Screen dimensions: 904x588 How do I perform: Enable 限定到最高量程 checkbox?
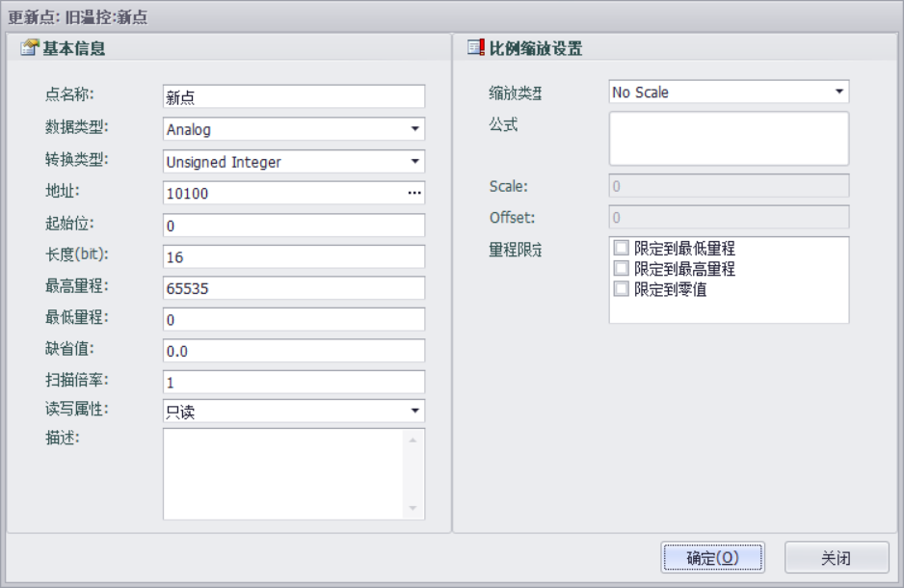coord(622,268)
